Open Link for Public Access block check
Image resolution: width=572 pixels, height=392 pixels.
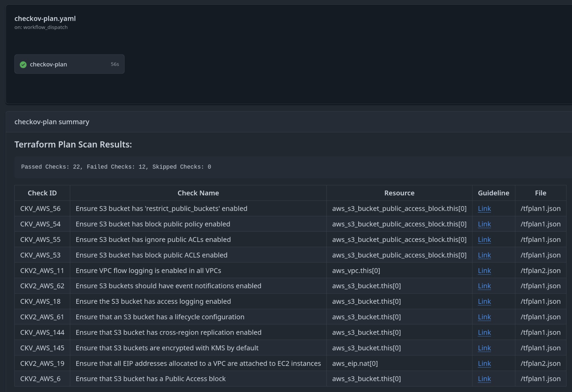tap(484, 379)
